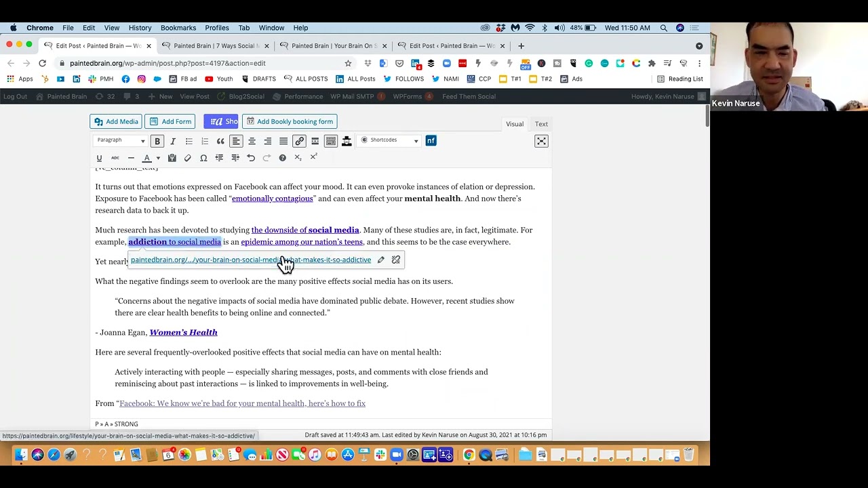This screenshot has width=868, height=488.
Task: Toggle align left
Action: click(x=236, y=141)
